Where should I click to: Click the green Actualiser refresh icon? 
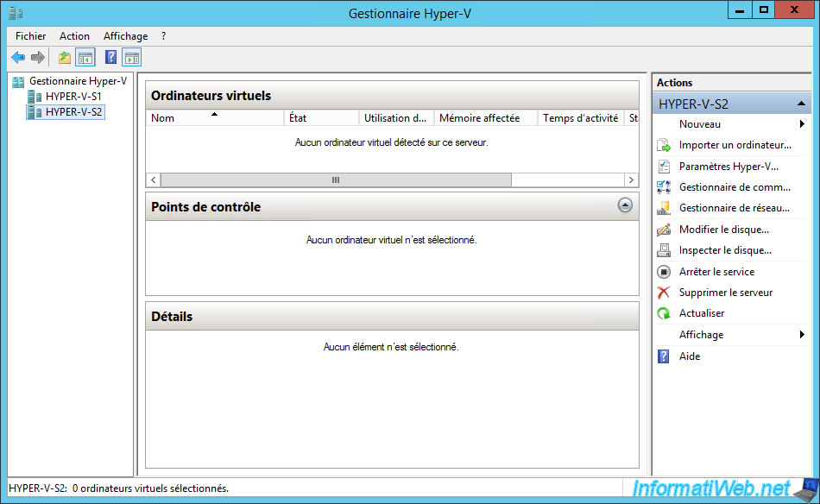664,313
